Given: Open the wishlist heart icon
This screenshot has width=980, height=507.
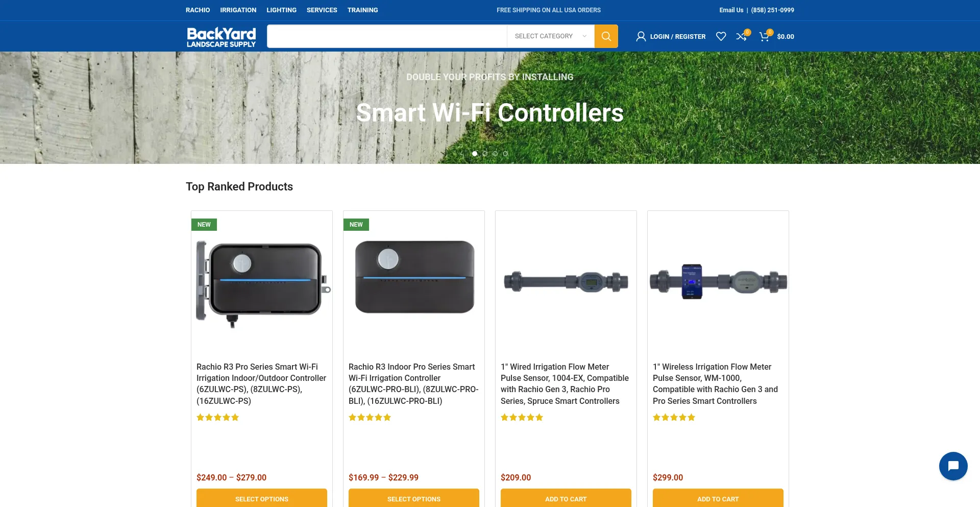Looking at the screenshot, I should pyautogui.click(x=721, y=36).
